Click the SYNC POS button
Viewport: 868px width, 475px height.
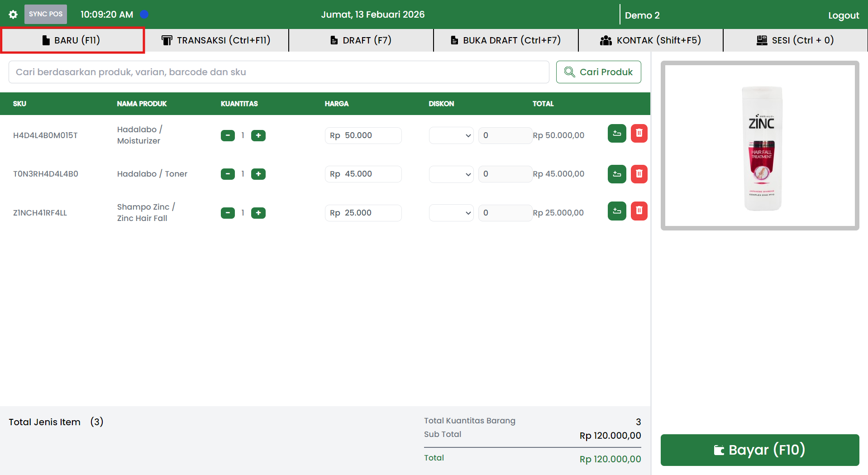pyautogui.click(x=46, y=14)
